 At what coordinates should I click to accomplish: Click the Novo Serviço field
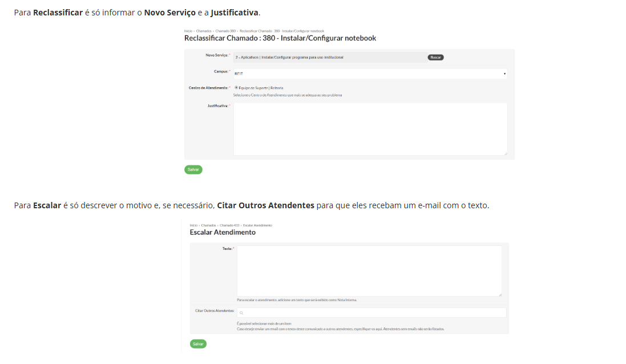328,58
